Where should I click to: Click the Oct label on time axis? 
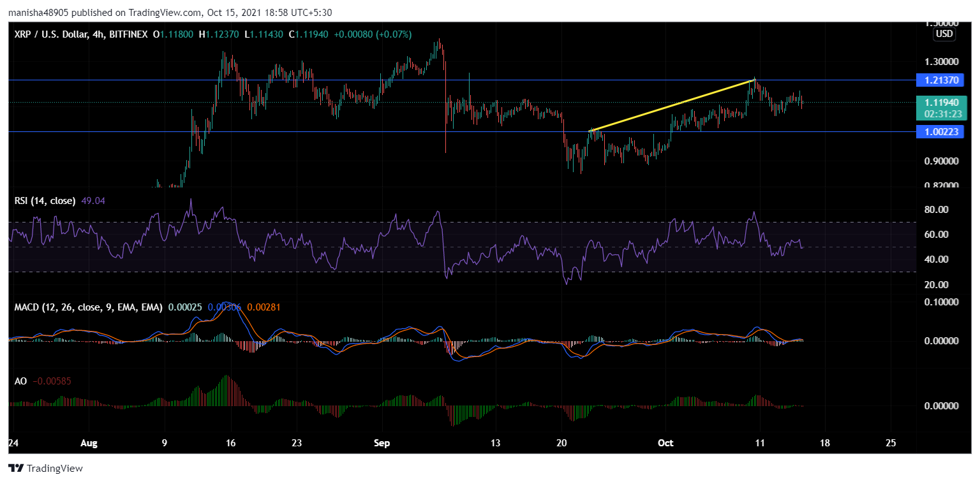665,442
